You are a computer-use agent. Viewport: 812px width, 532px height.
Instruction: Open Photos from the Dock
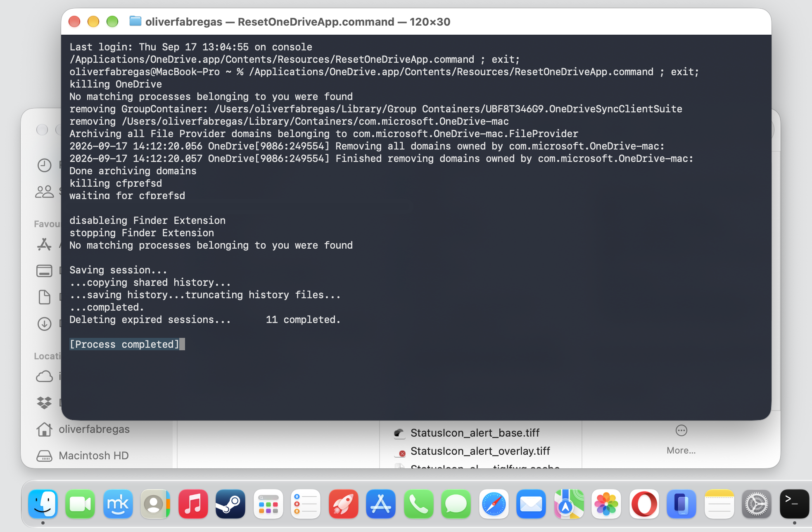point(606,504)
